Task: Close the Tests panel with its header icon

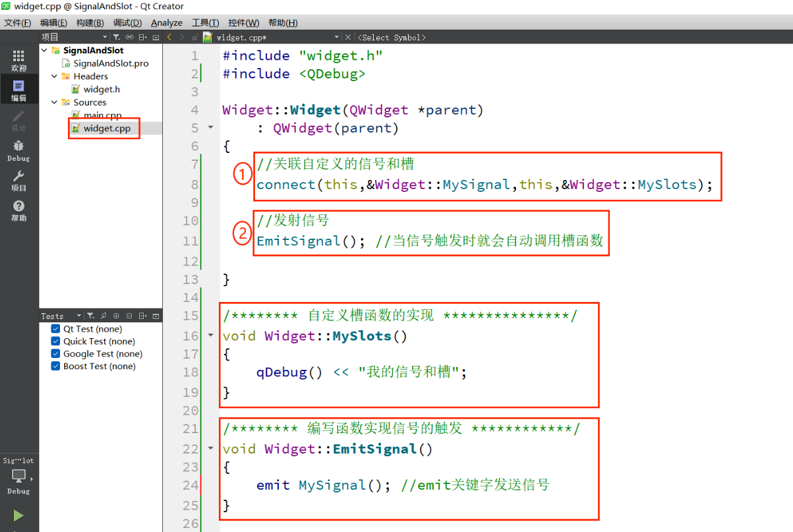Action: [x=156, y=316]
